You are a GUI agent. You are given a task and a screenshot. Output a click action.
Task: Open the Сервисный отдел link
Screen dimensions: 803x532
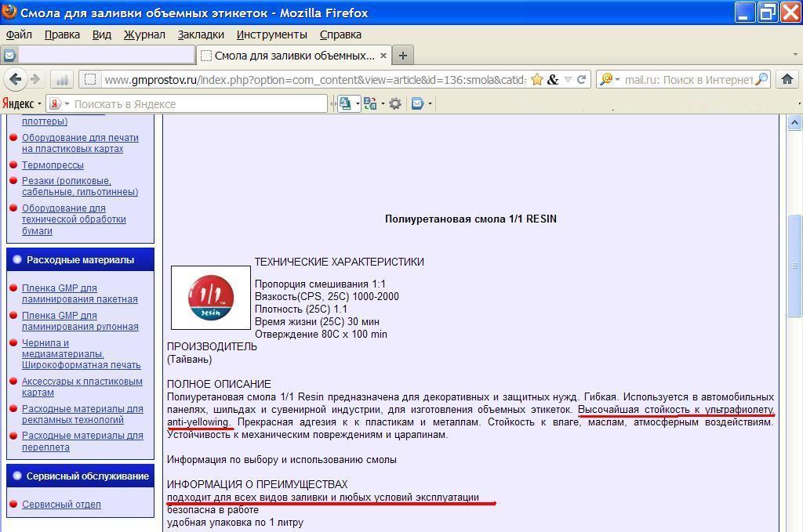[x=61, y=505]
